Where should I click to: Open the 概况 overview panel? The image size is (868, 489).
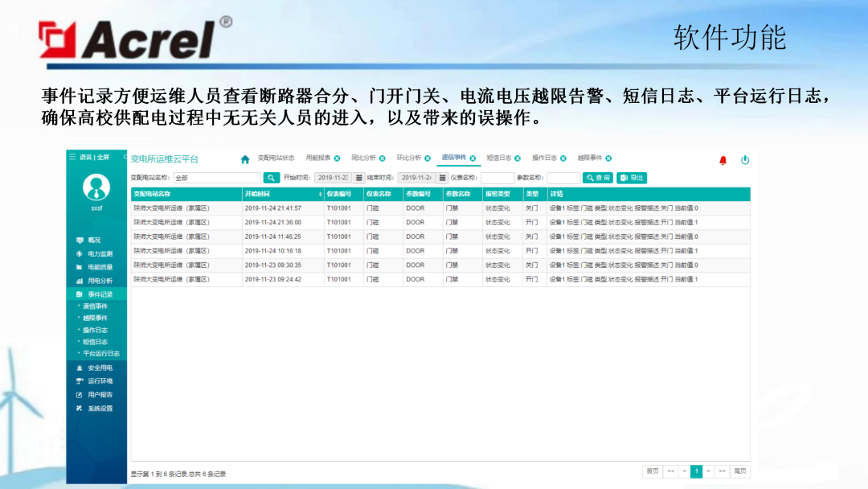pos(94,240)
